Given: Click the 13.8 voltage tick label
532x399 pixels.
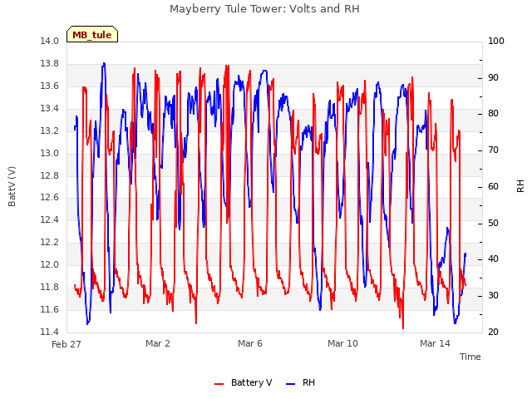Looking at the screenshot, I should [x=50, y=63].
